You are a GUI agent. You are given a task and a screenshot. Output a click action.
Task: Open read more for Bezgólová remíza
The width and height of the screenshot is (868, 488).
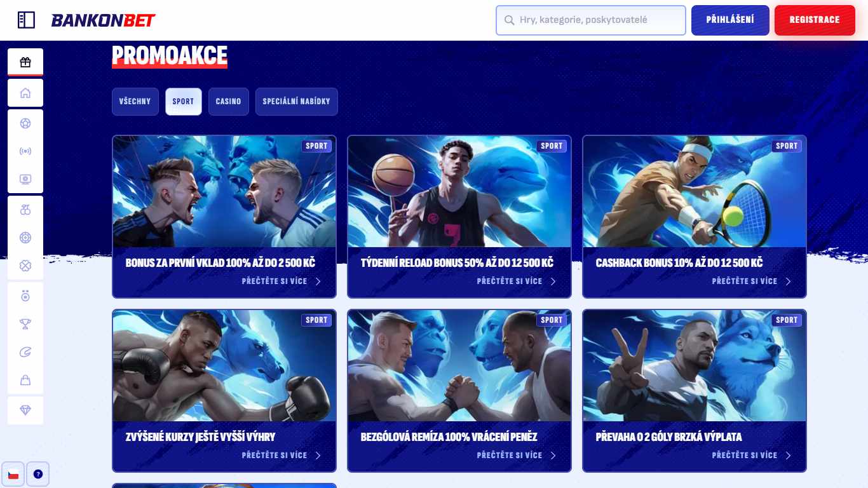(x=510, y=455)
